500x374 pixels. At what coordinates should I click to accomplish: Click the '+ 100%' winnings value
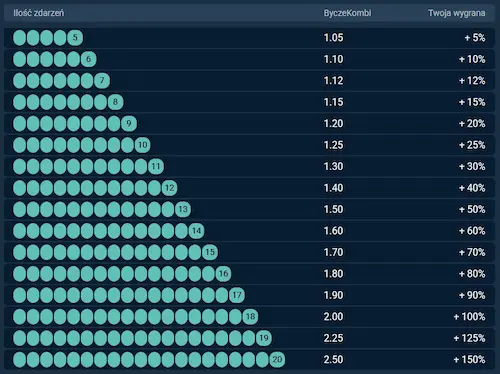469,317
